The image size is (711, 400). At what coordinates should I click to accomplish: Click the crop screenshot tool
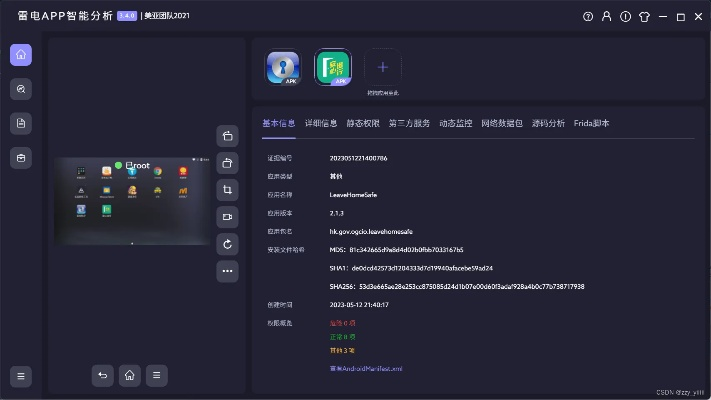click(228, 190)
